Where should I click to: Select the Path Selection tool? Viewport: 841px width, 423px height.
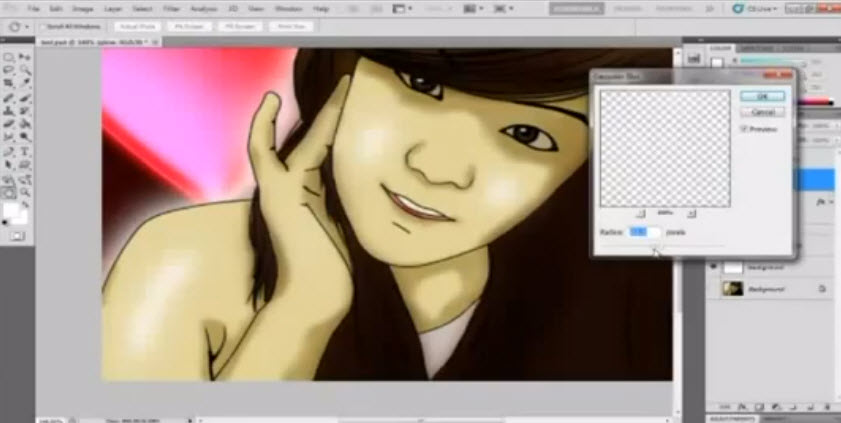(9, 165)
